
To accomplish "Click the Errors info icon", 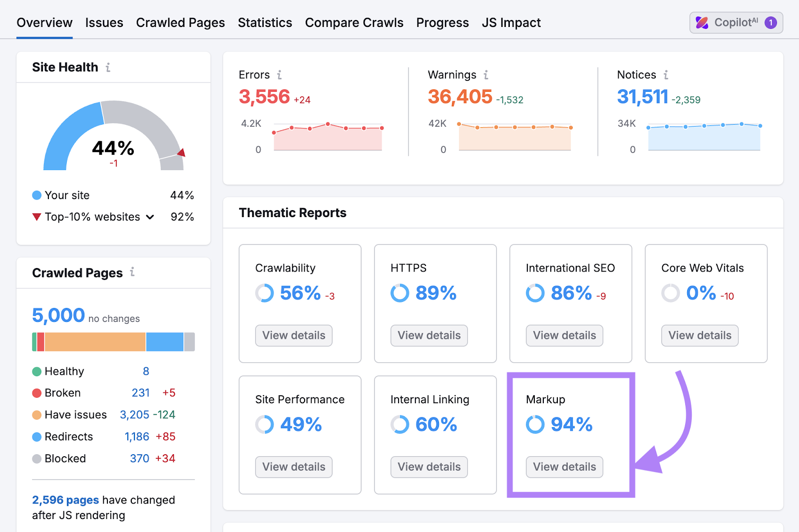I will pos(280,75).
